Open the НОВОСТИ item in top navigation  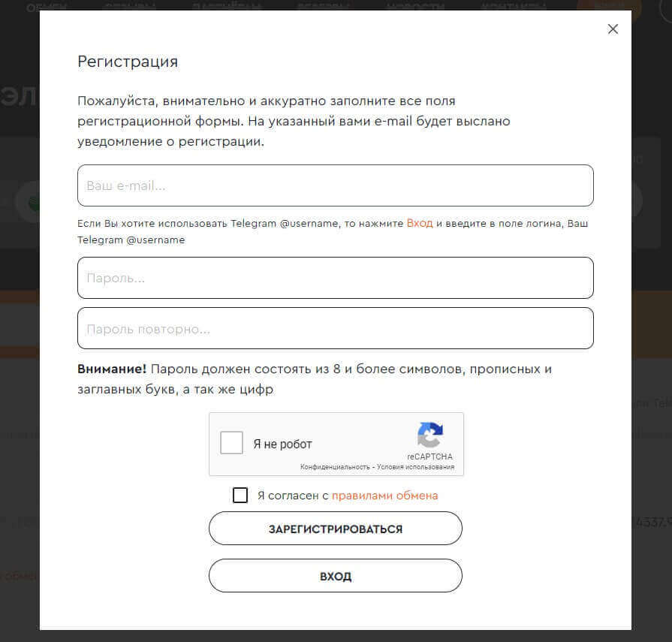[x=415, y=7]
